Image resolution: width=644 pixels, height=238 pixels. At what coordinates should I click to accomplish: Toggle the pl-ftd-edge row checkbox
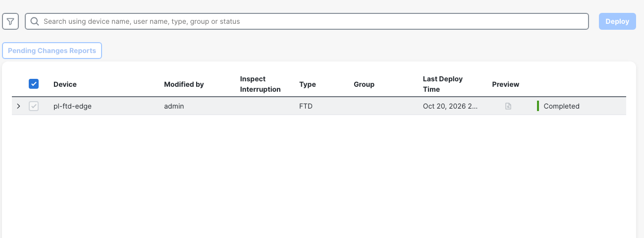click(x=34, y=106)
